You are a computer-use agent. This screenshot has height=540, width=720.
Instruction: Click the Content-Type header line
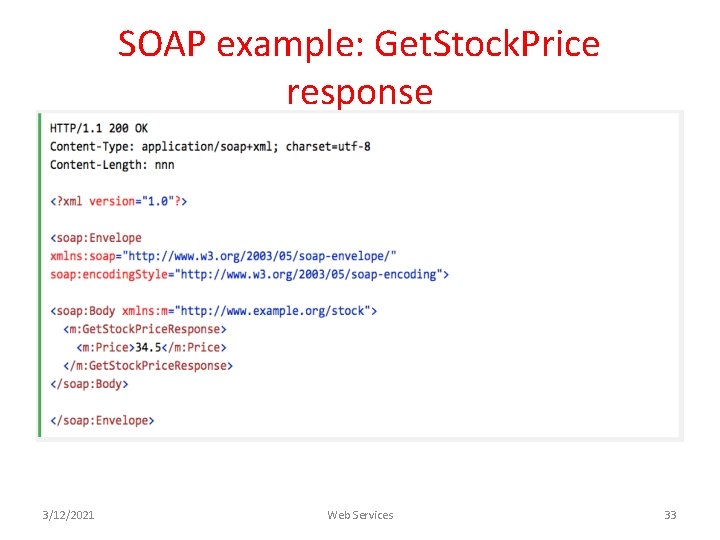pos(210,146)
